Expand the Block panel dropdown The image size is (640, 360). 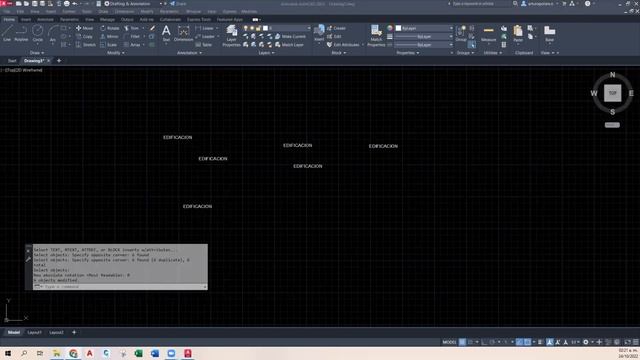pyautogui.click(x=339, y=53)
